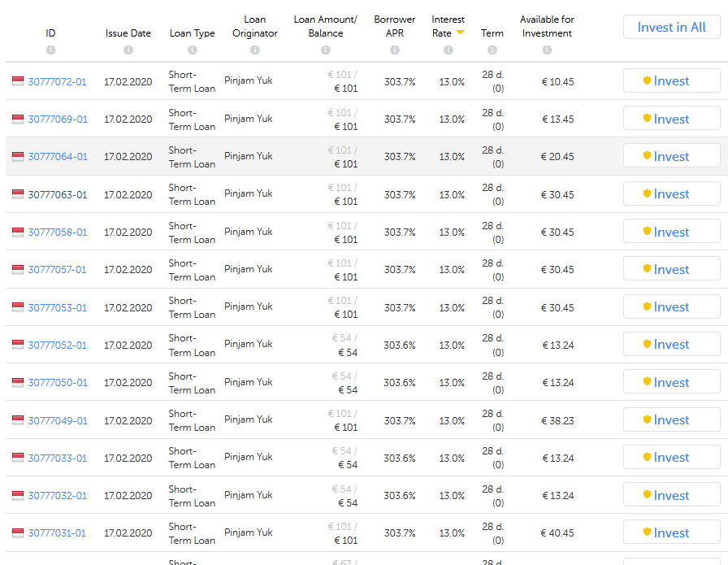Screen dimensions: 728x565
Task: Invest in loan 30777049-01
Action: [x=671, y=420]
